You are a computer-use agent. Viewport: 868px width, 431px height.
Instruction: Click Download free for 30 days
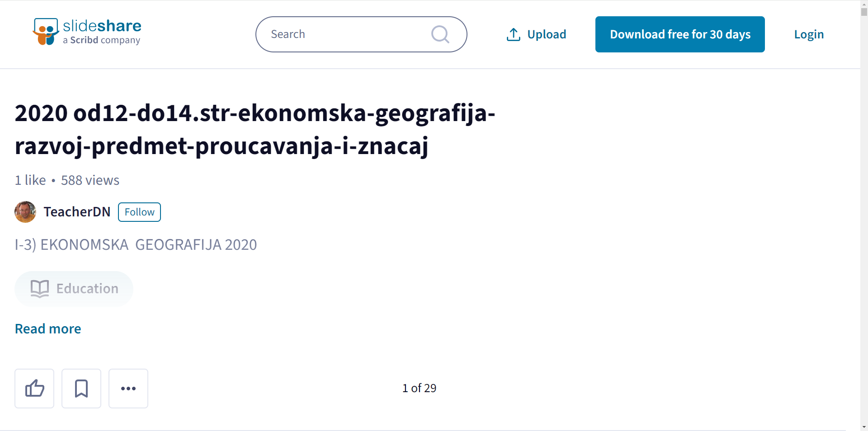[x=680, y=34]
